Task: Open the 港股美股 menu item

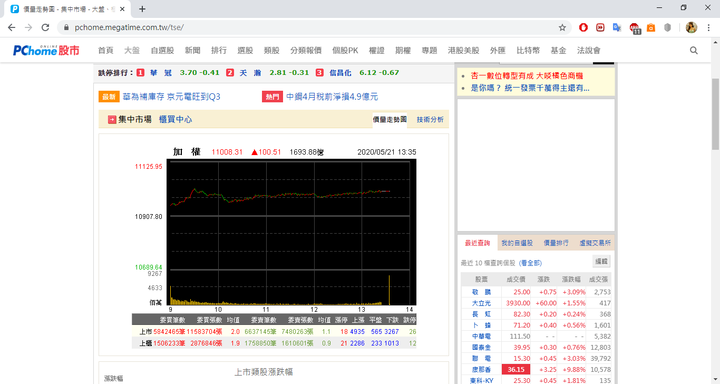Action: click(x=463, y=51)
